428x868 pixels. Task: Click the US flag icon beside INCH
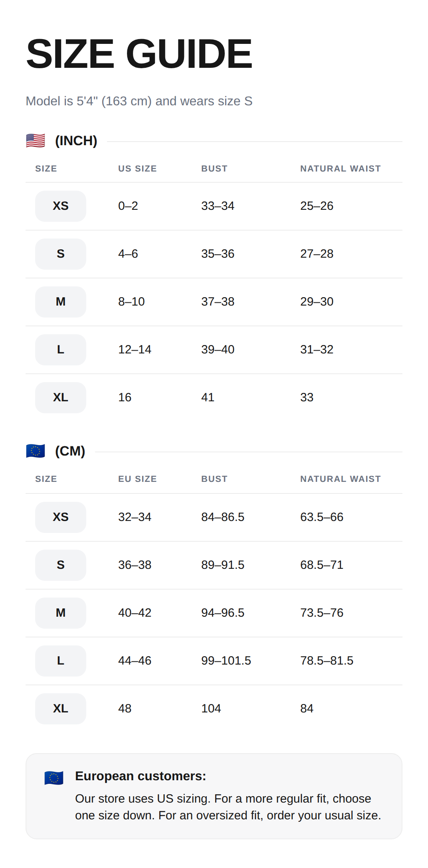tap(36, 141)
